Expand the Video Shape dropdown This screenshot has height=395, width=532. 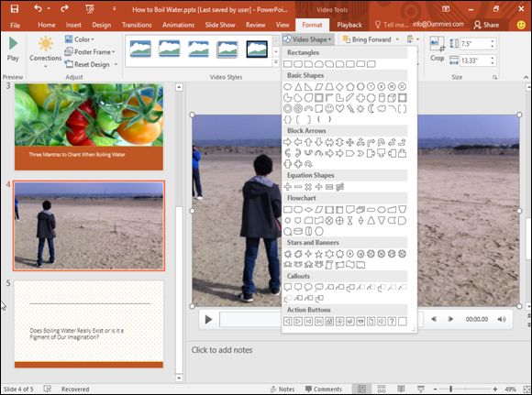[307, 39]
